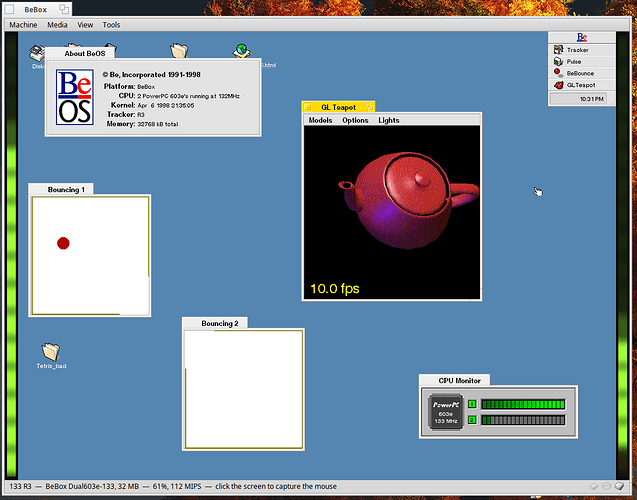Image resolution: width=637 pixels, height=500 pixels.
Task: Click the rotating red teapot
Action: click(x=408, y=199)
